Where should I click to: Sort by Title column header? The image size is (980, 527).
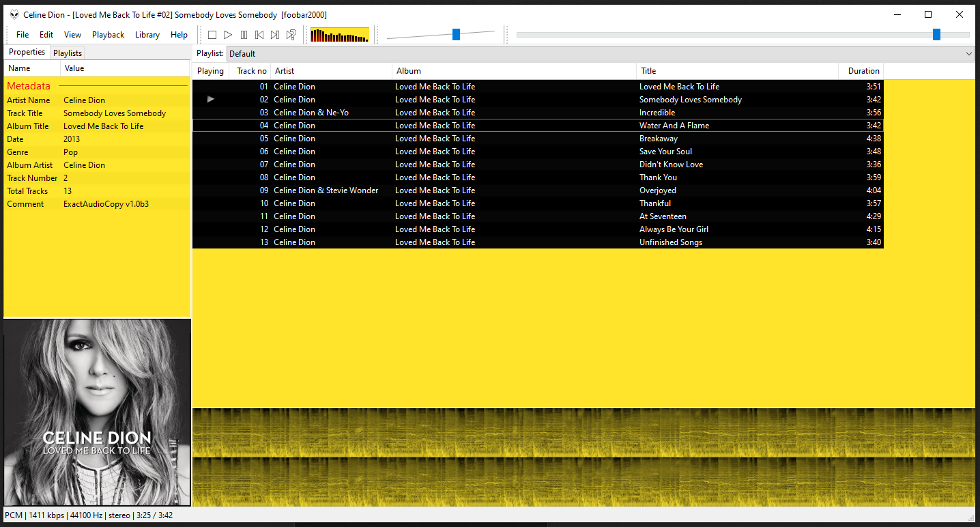pos(738,71)
